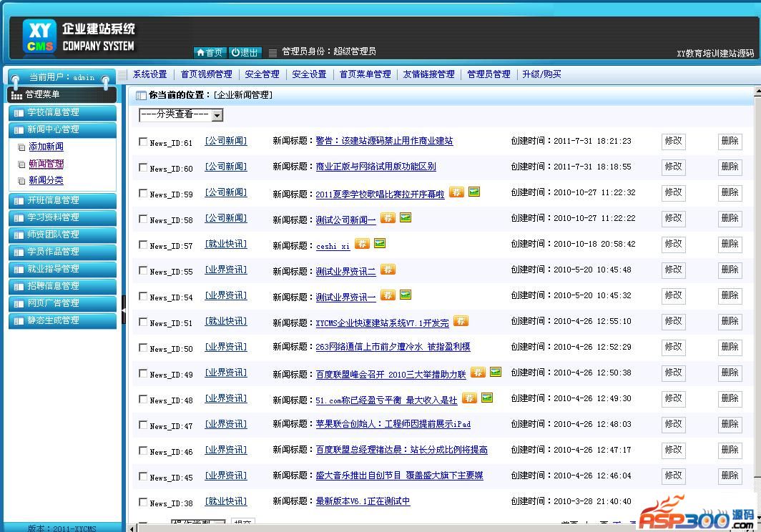Open the 添加新闻 sidebar link
The width and height of the screenshot is (761, 532).
[x=46, y=147]
